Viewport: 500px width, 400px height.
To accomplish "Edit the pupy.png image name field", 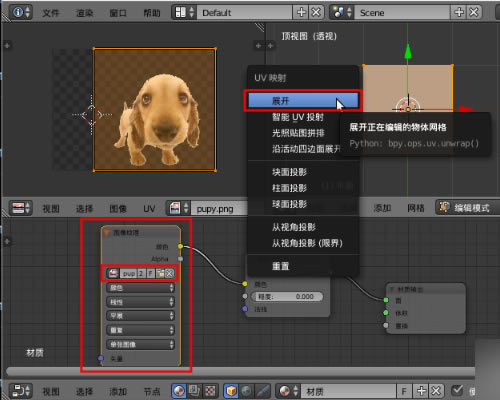I will pos(219,209).
